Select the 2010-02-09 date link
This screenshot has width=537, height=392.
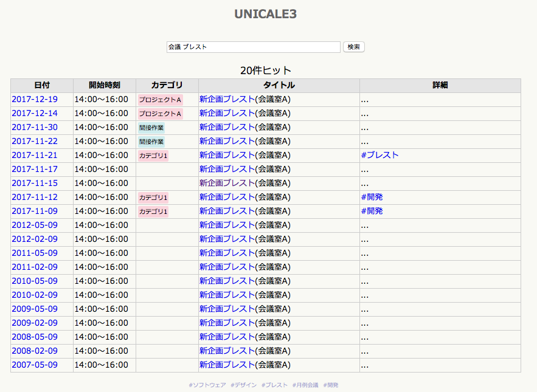pyautogui.click(x=35, y=295)
